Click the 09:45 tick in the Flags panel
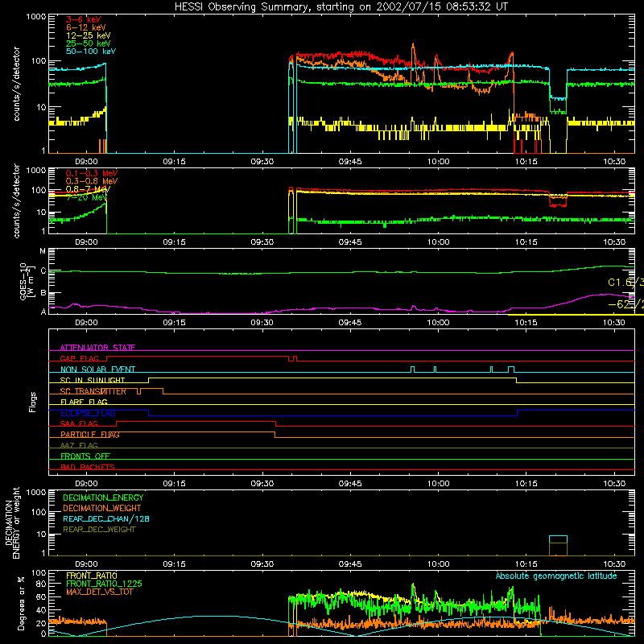 coord(350,484)
